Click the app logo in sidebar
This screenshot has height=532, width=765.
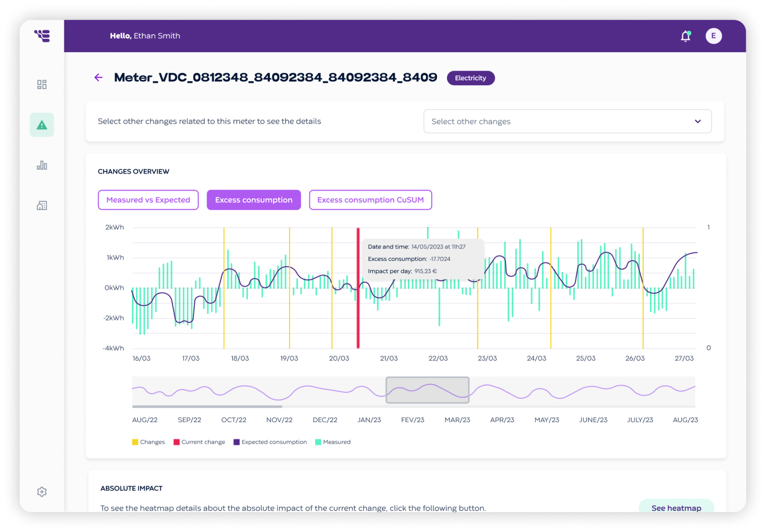(42, 36)
